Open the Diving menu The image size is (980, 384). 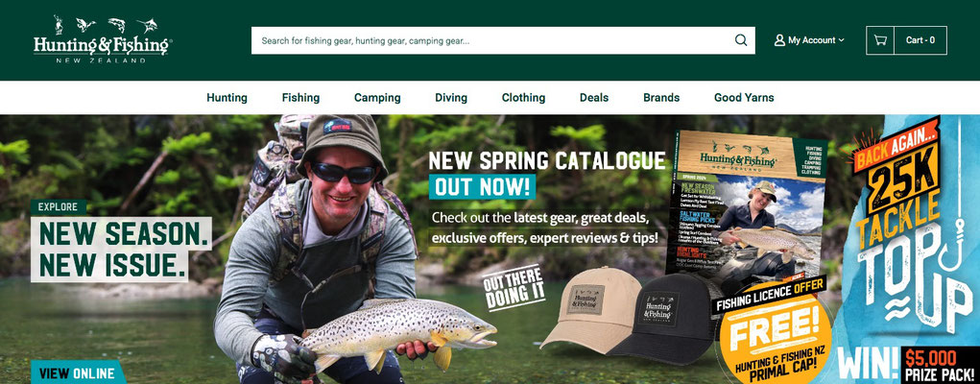tap(451, 98)
